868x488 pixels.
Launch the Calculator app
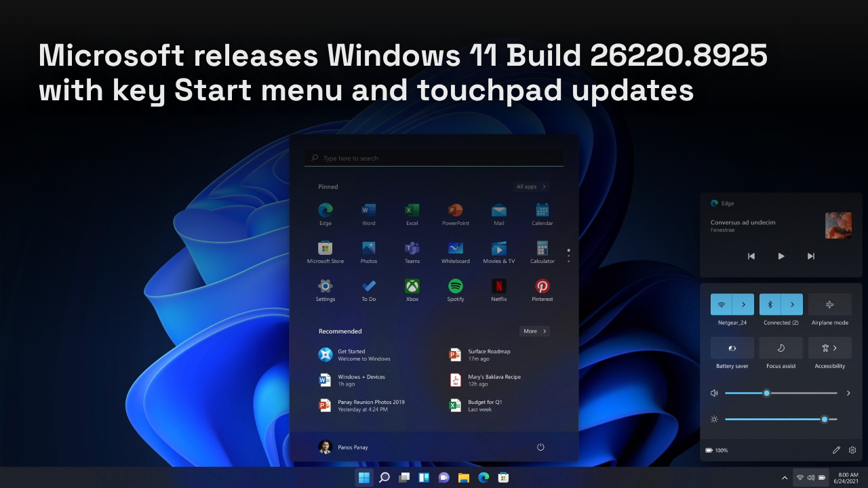click(x=542, y=251)
